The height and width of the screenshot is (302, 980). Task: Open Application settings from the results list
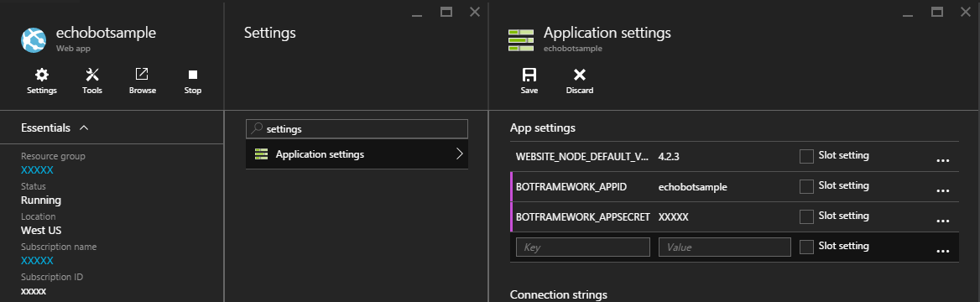click(x=357, y=154)
